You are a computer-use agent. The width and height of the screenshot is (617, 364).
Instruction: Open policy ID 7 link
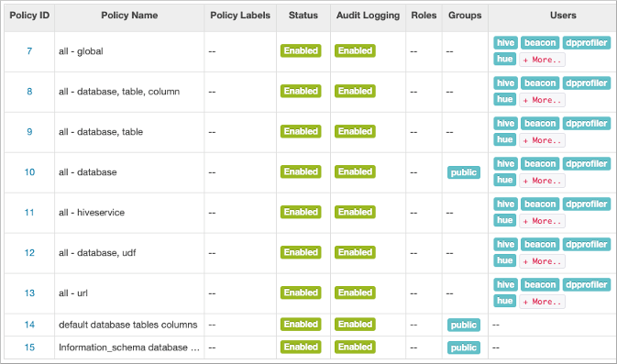pyautogui.click(x=29, y=51)
